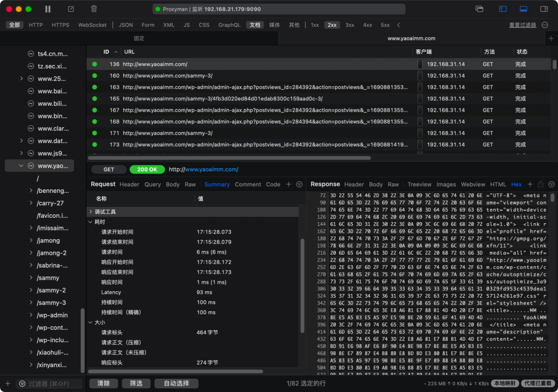Image resolution: width=558 pixels, height=392 pixels.
Task: Select request row ID 160
Action: pos(319,76)
